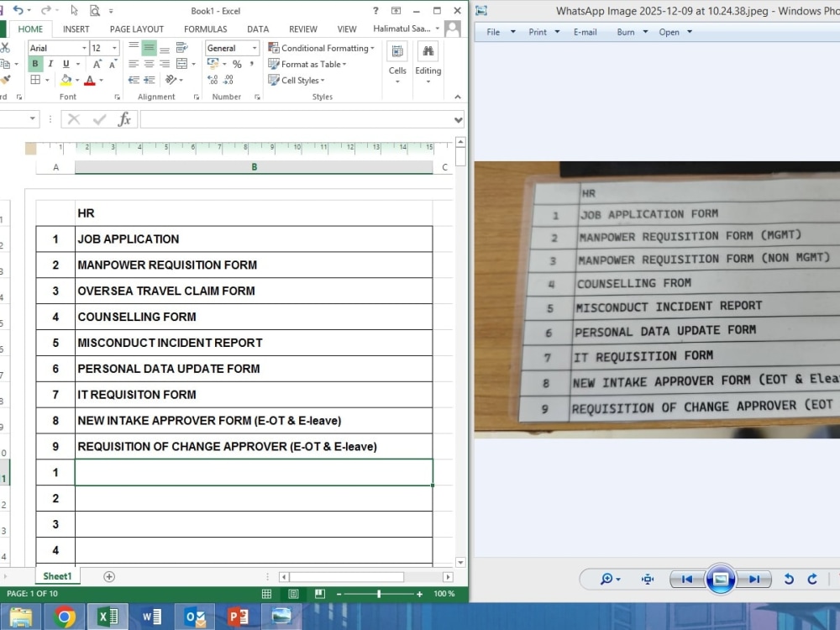
Task: Apply Comma Style format
Action: click(251, 64)
